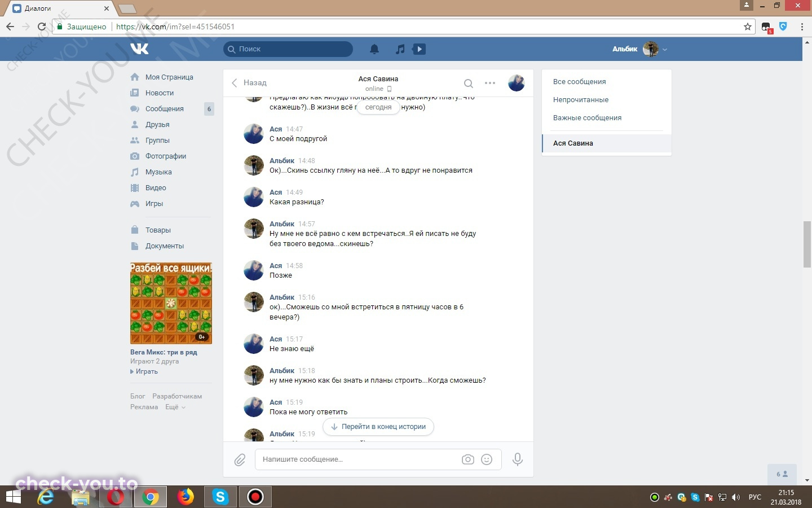
Task: Bookmark page with the star icon
Action: [x=748, y=27]
